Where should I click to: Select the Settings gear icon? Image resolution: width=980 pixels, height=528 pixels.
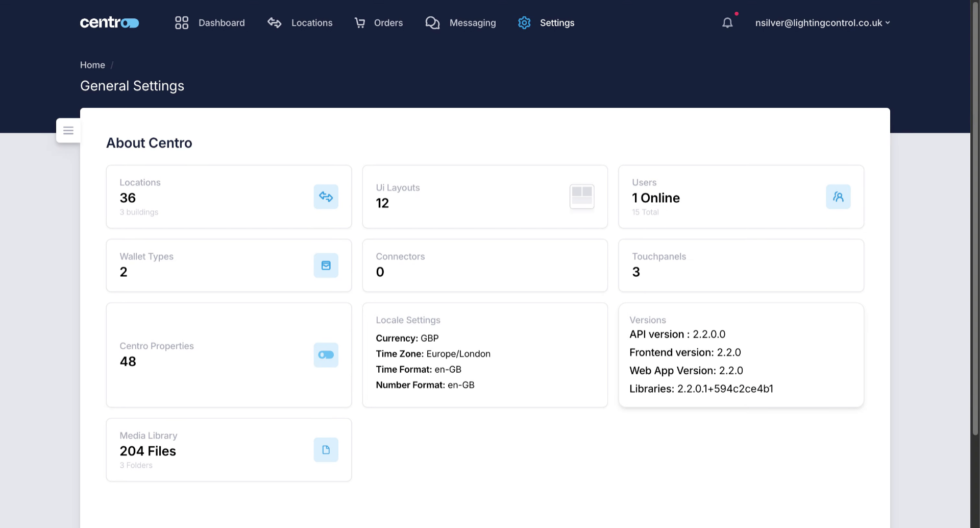(x=524, y=22)
